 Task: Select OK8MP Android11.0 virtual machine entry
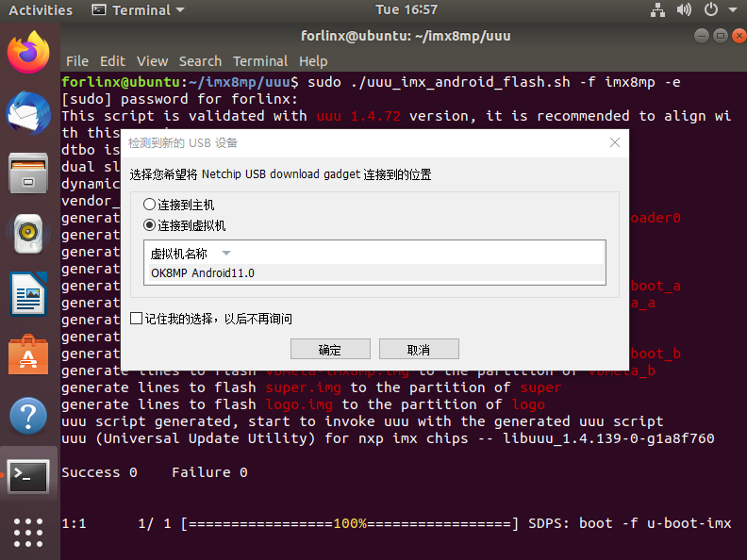(203, 273)
